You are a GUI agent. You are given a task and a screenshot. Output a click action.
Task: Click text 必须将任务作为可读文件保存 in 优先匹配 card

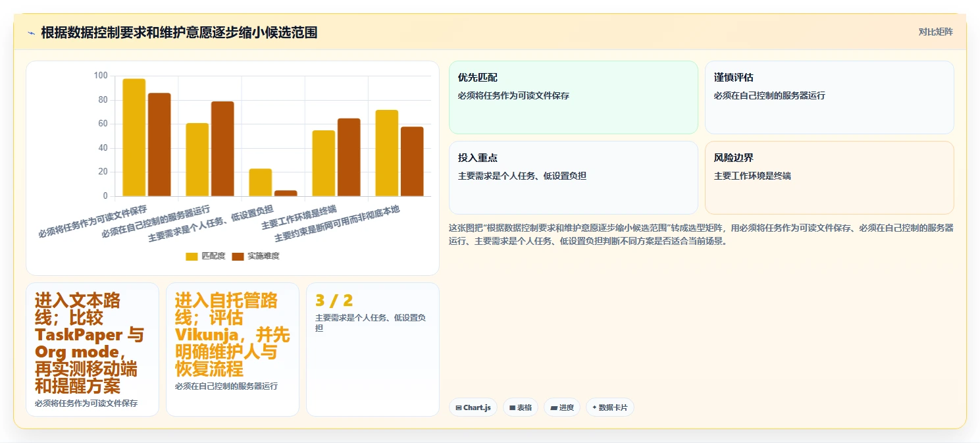click(513, 95)
